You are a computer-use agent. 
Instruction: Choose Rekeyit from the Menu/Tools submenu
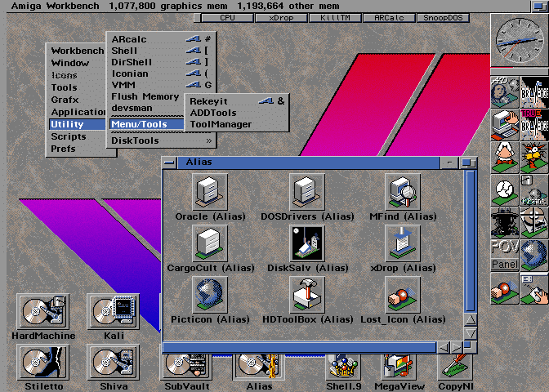[237, 101]
